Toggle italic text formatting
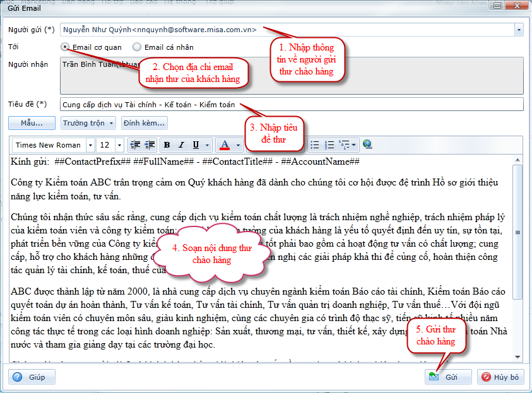This screenshot has width=532, height=393. (182, 145)
